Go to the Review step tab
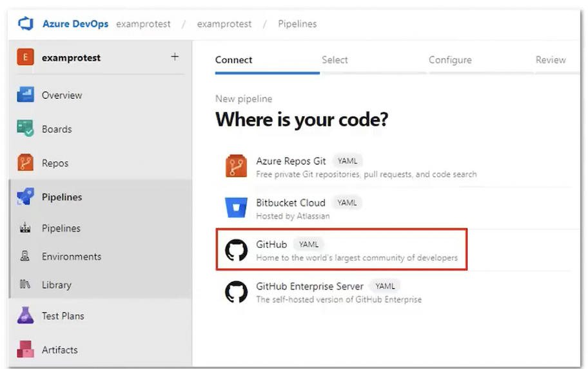 [x=550, y=60]
